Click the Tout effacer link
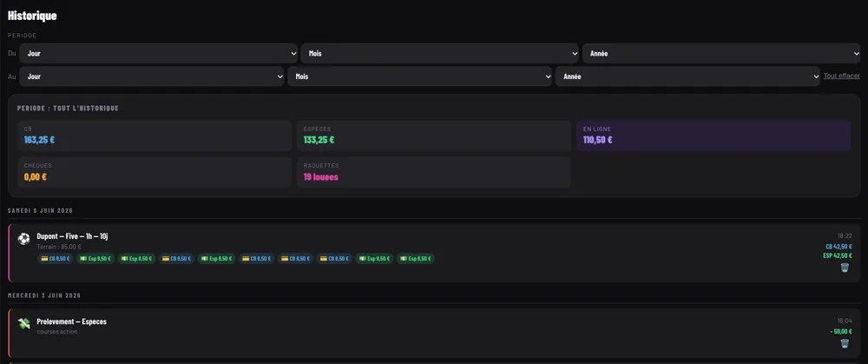 (x=841, y=76)
